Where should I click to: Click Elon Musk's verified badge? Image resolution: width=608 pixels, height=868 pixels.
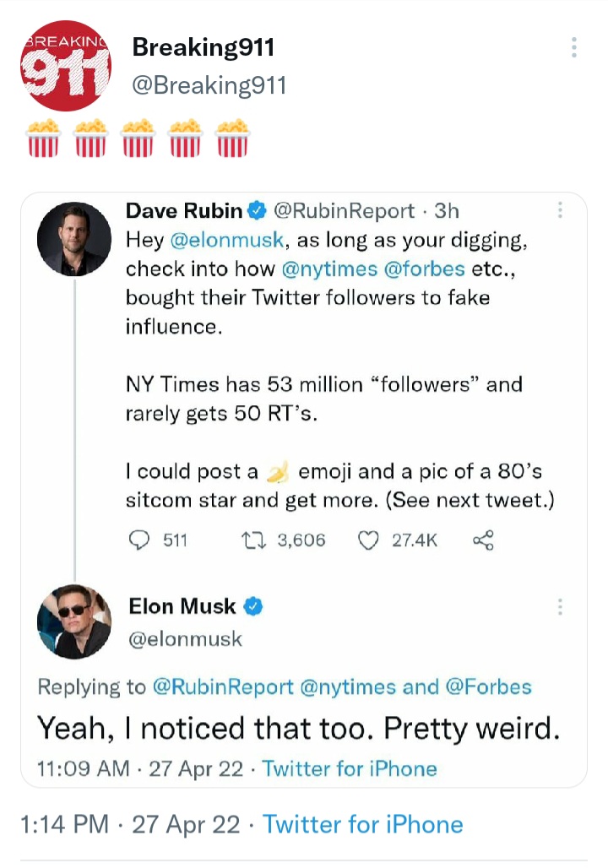(253, 606)
